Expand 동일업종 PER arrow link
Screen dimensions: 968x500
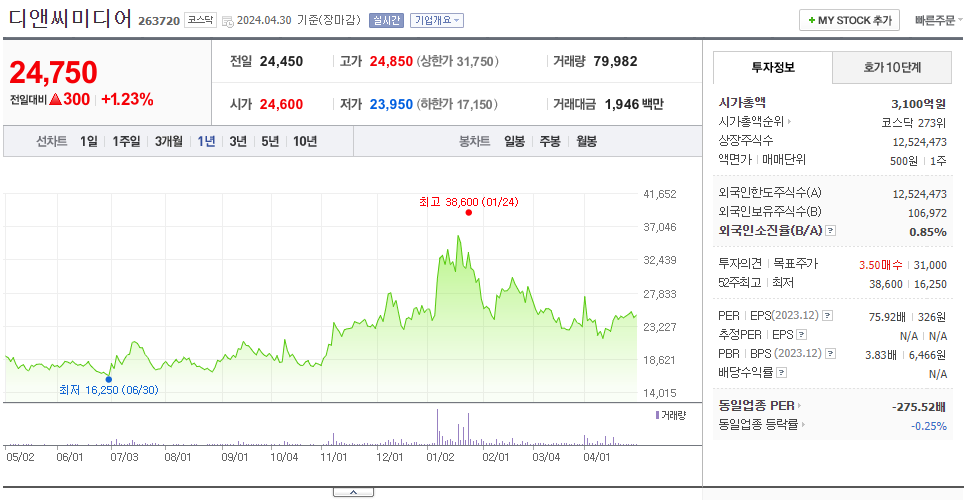798,406
